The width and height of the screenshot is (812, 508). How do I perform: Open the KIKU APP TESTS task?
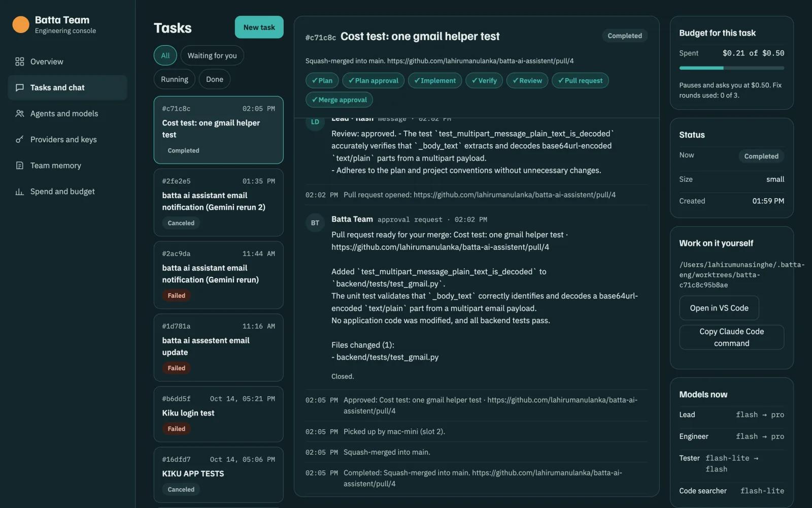pos(218,474)
